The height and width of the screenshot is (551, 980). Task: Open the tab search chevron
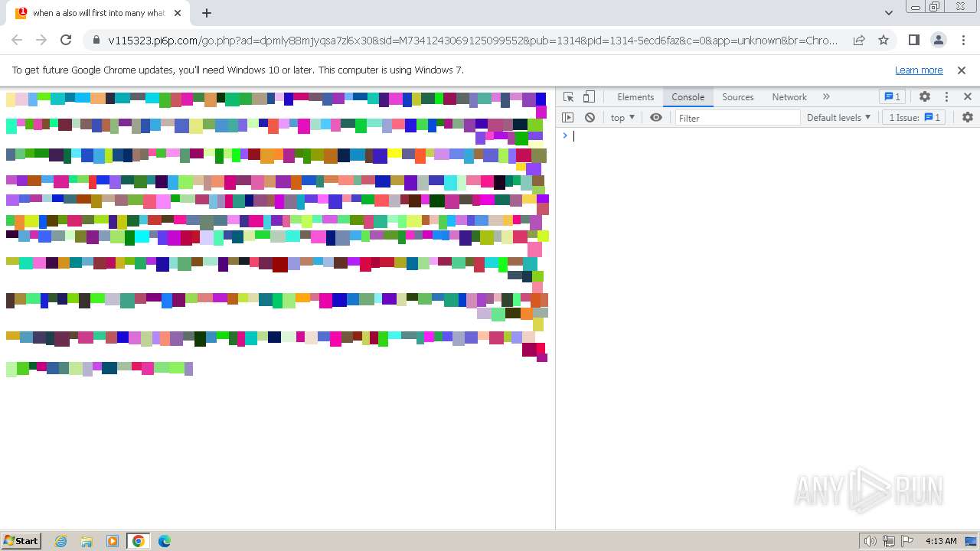(x=888, y=13)
